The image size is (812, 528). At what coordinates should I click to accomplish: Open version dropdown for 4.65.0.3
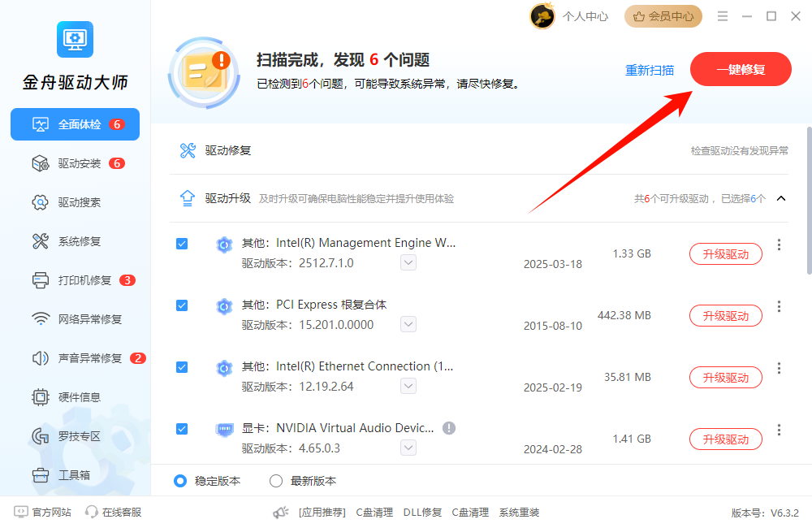point(408,448)
